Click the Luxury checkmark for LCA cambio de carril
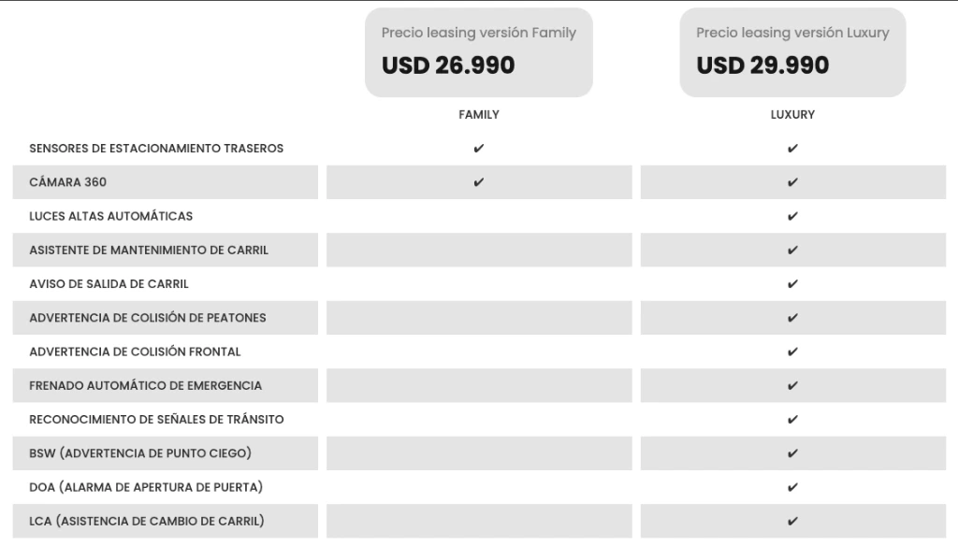Image resolution: width=958 pixels, height=560 pixels. tap(792, 521)
